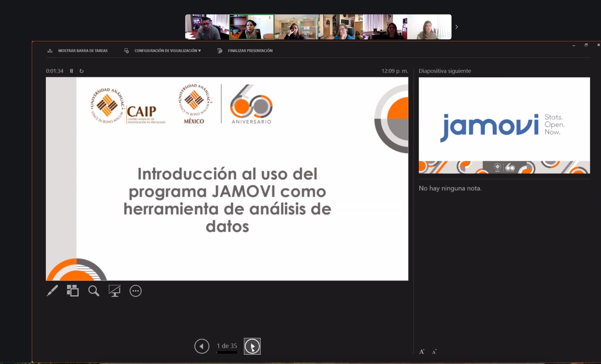The image size is (601, 364).
Task: Minimize the presenter view window
Action: [x=574, y=45]
